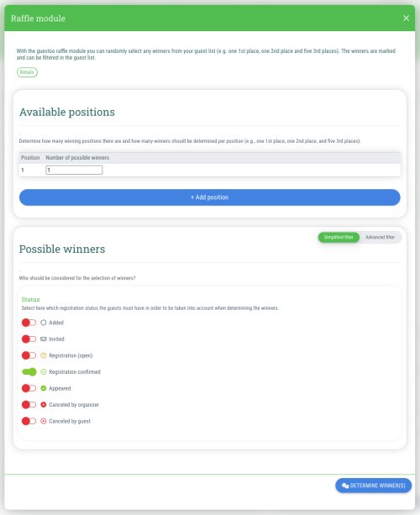
Task: Enable the Invited status toggle
Action: 29,339
